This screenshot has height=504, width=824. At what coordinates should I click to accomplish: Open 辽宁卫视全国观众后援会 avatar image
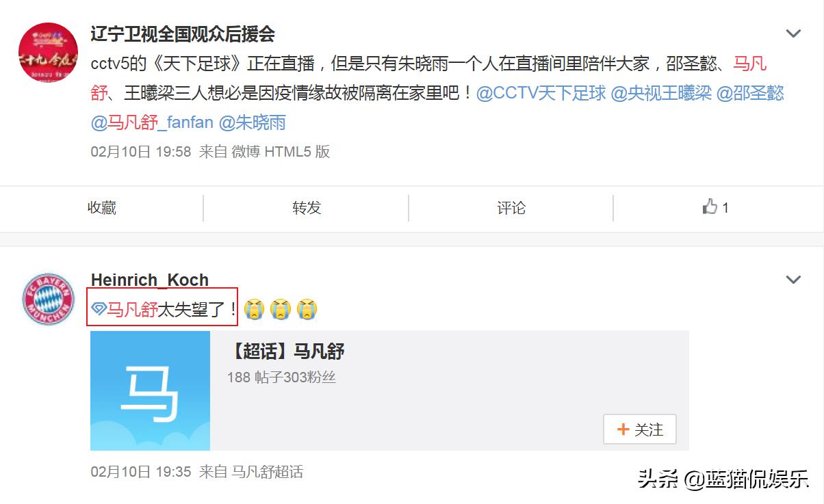(47, 53)
